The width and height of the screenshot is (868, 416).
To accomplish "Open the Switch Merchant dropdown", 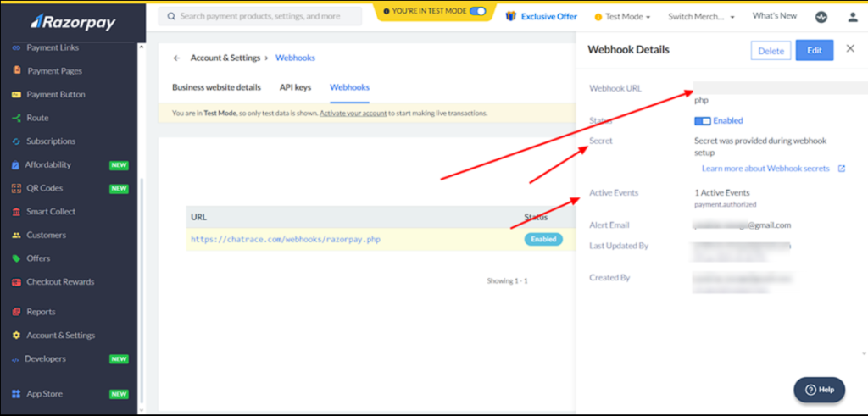I will (701, 17).
